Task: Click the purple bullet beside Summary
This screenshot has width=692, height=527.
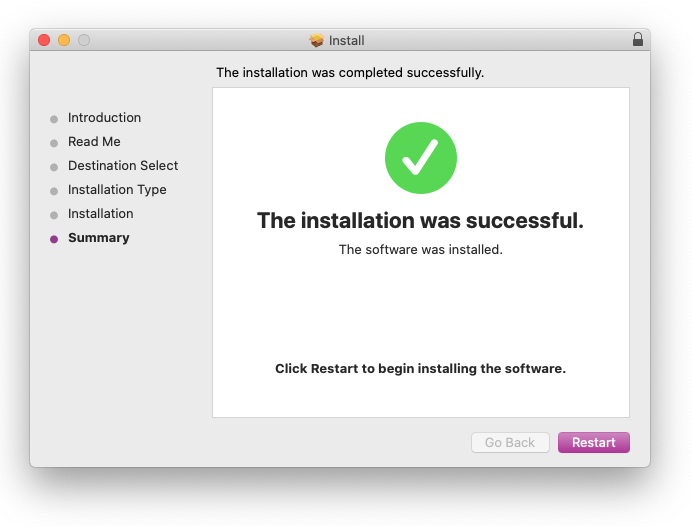Action: (54, 239)
